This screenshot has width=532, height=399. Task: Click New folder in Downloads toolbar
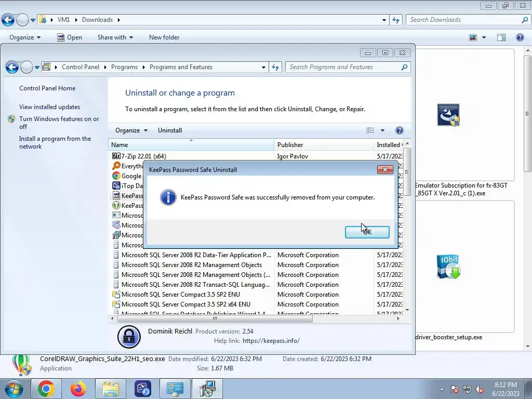pyautogui.click(x=164, y=37)
